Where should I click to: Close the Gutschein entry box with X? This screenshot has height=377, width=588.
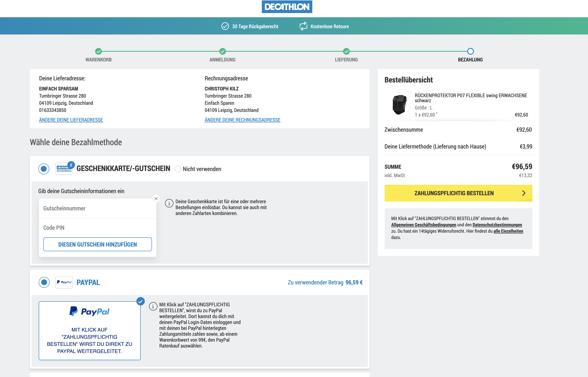pos(156,199)
